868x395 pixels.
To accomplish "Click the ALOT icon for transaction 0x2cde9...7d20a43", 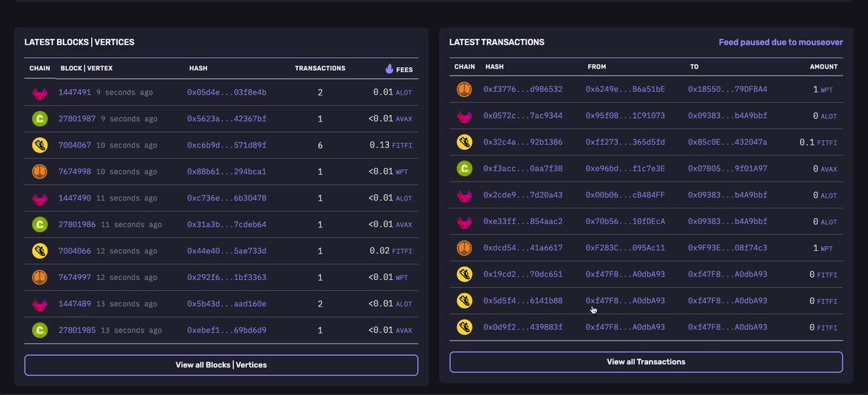I will click(464, 195).
